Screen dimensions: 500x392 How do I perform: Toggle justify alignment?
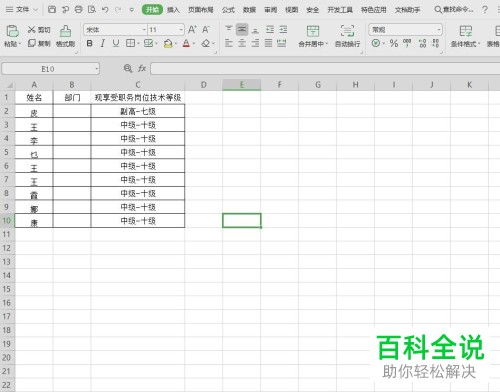(x=269, y=43)
